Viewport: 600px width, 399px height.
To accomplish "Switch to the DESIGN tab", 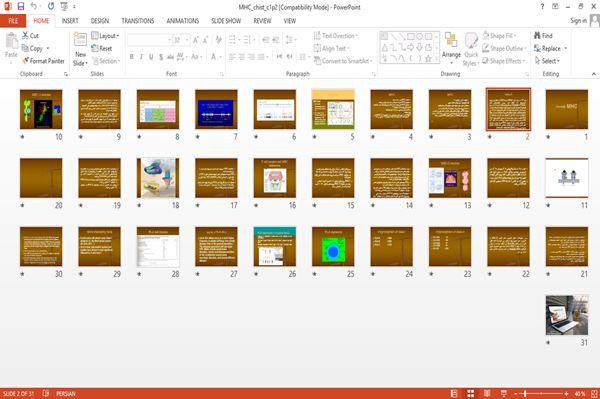I will coord(99,21).
